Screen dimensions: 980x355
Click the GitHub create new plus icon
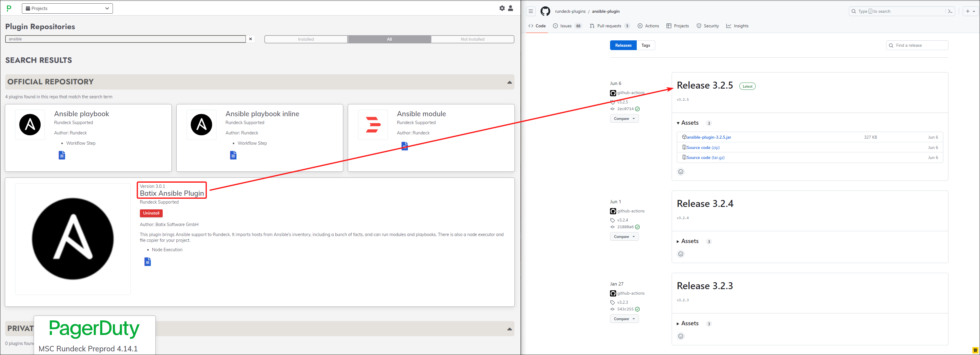[x=970, y=11]
